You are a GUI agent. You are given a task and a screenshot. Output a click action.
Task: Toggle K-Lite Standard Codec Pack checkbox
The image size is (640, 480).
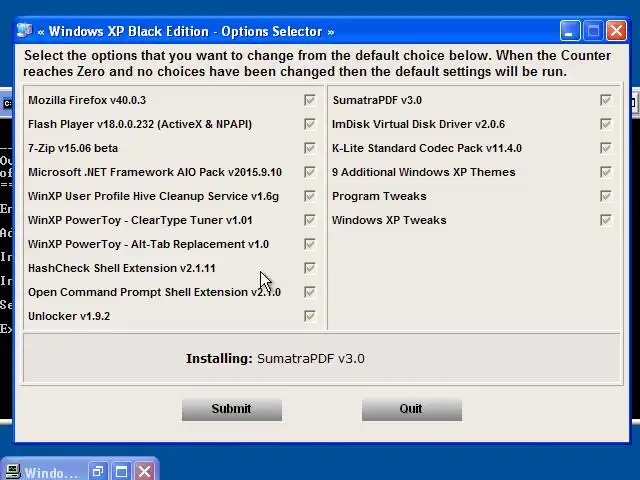point(606,148)
